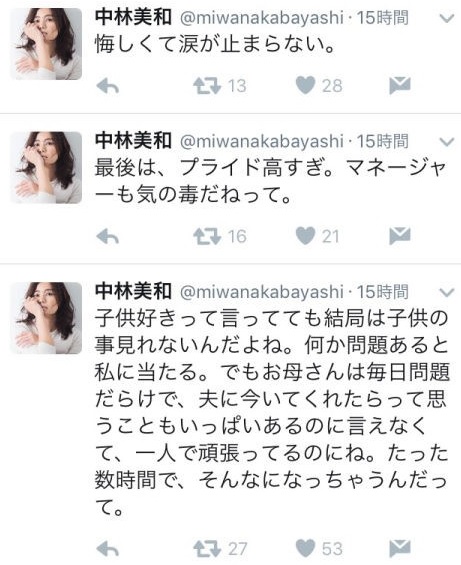Like the tweet with 28 likes
Image resolution: width=461 pixels, height=565 pixels.
click(305, 86)
